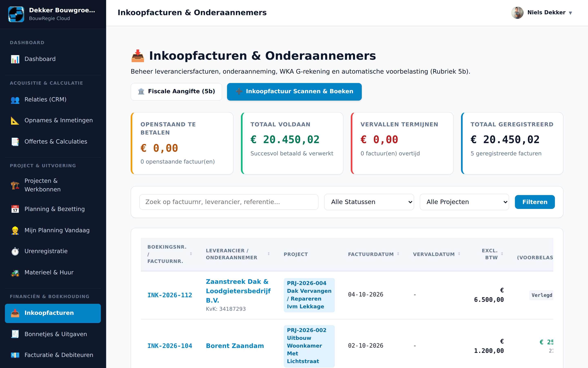Sort by Boekingsnr. / Factuurnr. column arrow
588x368 pixels.
coord(191,254)
